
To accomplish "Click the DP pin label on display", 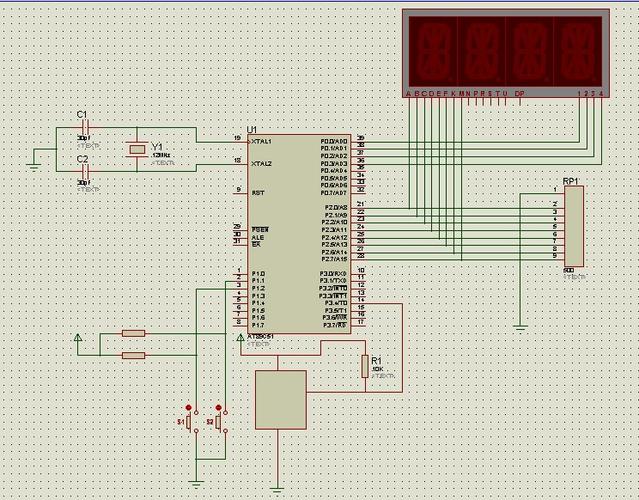I will point(519,94).
